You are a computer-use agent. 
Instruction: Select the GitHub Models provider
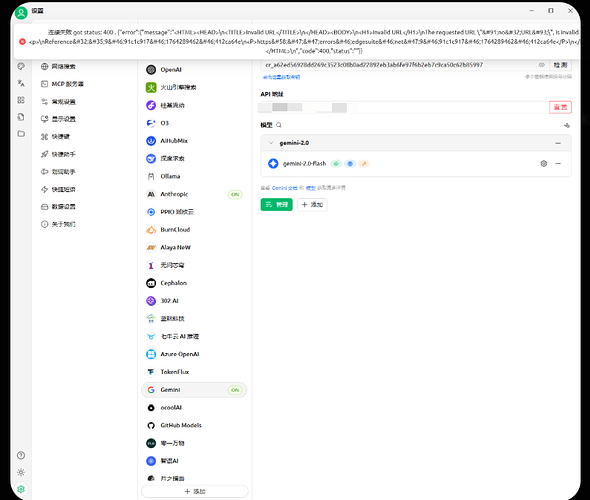(x=194, y=425)
